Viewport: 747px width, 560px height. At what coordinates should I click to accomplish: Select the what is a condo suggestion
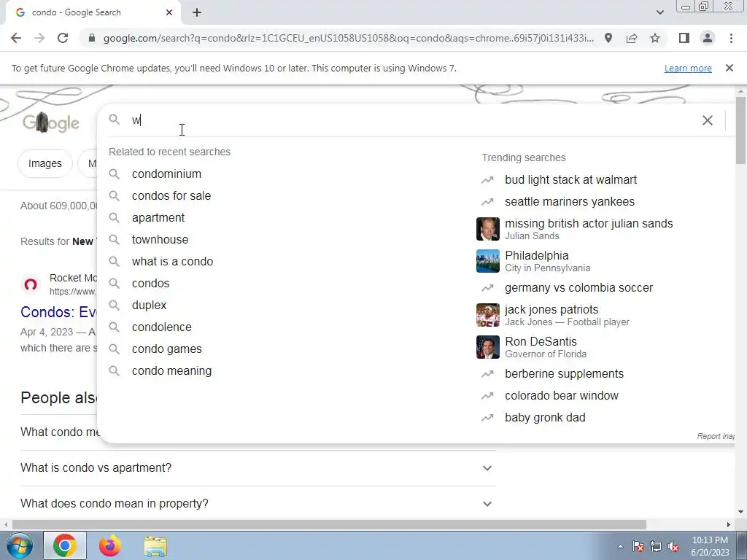click(x=172, y=262)
